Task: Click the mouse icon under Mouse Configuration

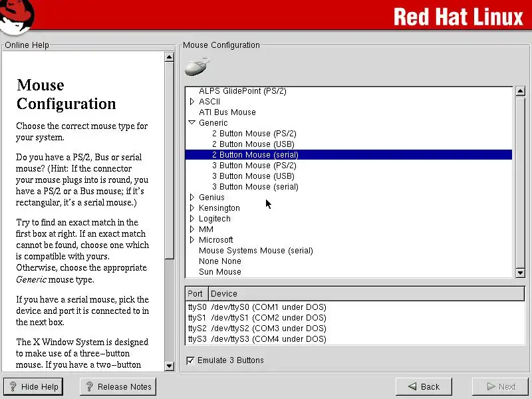Action: point(197,66)
